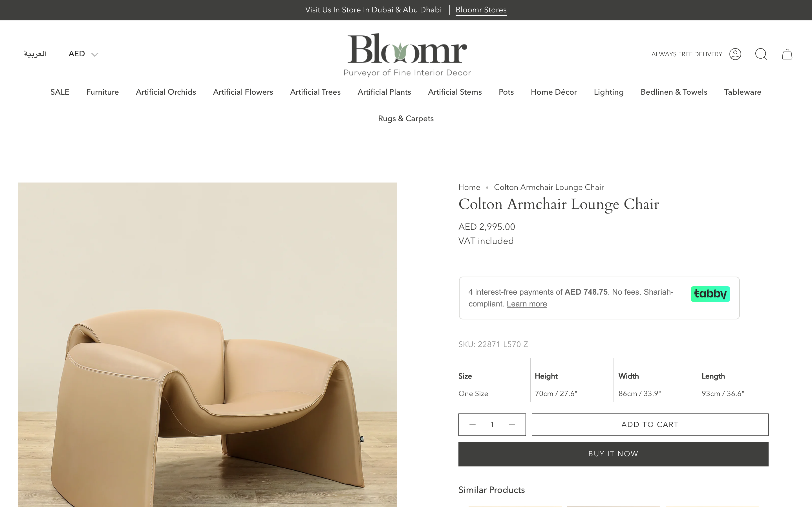Decrease quantity with the minus icon
This screenshot has height=507, width=812.
(x=473, y=425)
